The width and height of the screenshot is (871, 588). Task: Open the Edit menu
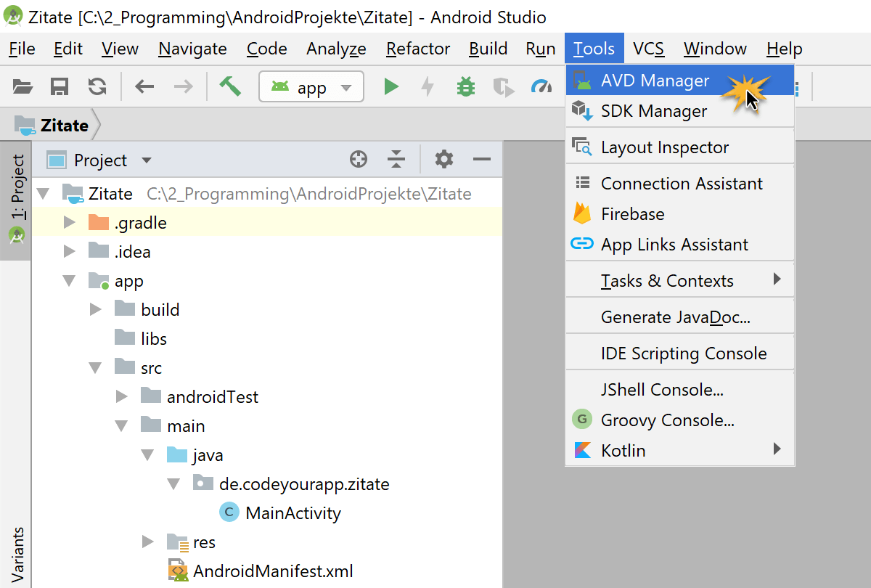[x=68, y=49]
